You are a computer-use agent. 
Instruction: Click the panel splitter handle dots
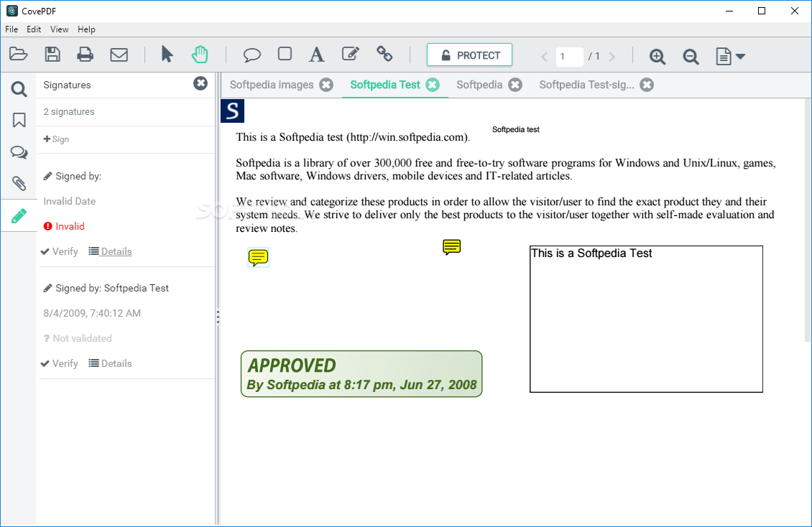click(218, 317)
